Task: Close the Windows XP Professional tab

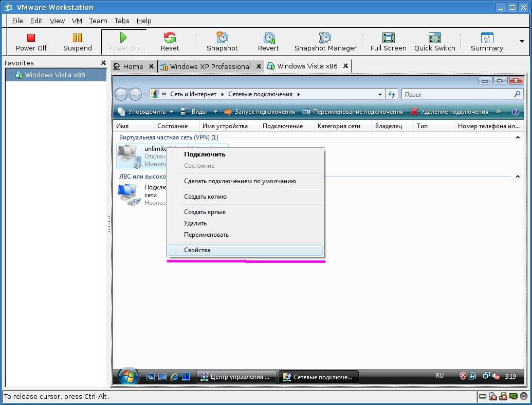Action: 259,66
